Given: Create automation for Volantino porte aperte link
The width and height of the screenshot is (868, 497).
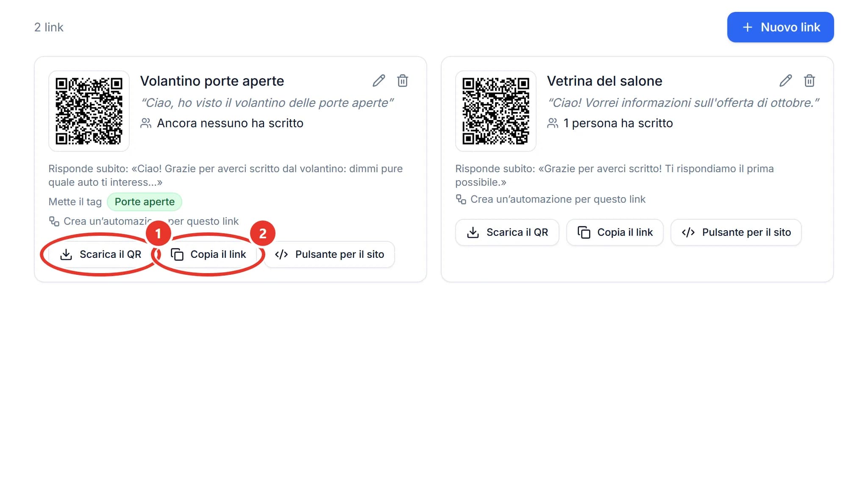Looking at the screenshot, I should (x=144, y=221).
